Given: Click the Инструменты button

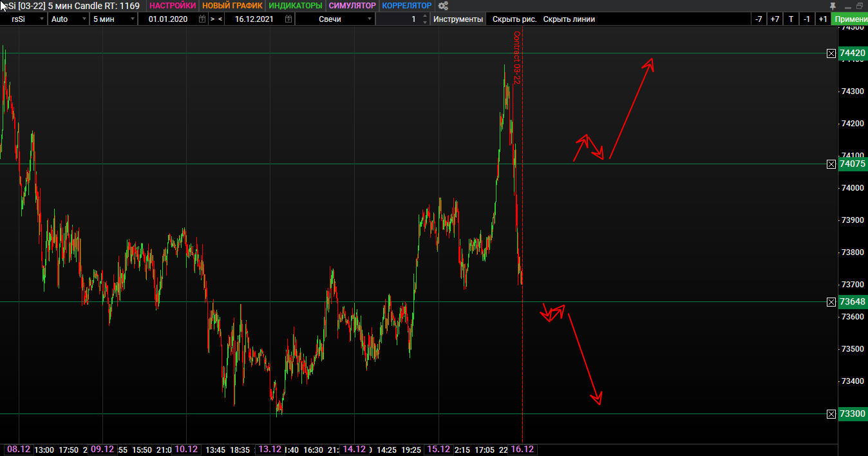Looking at the screenshot, I should point(458,19).
